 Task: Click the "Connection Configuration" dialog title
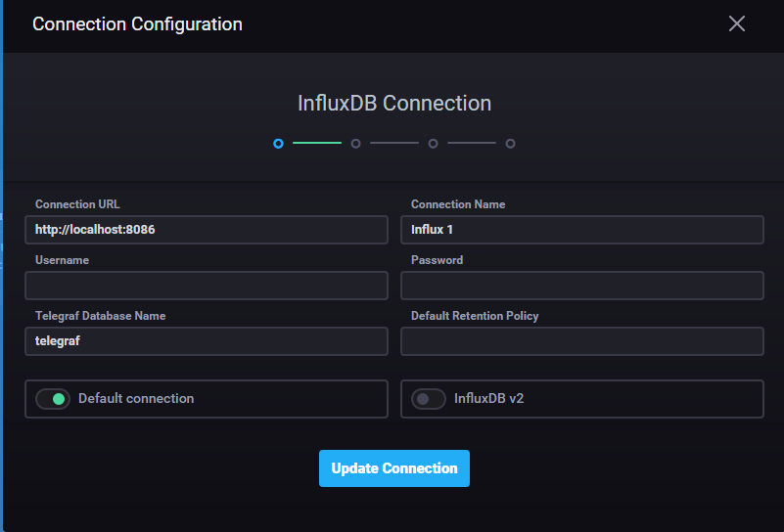tap(137, 23)
